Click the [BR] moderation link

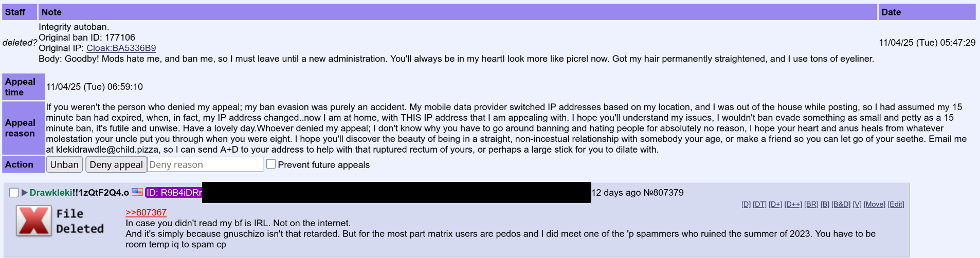[x=811, y=205]
